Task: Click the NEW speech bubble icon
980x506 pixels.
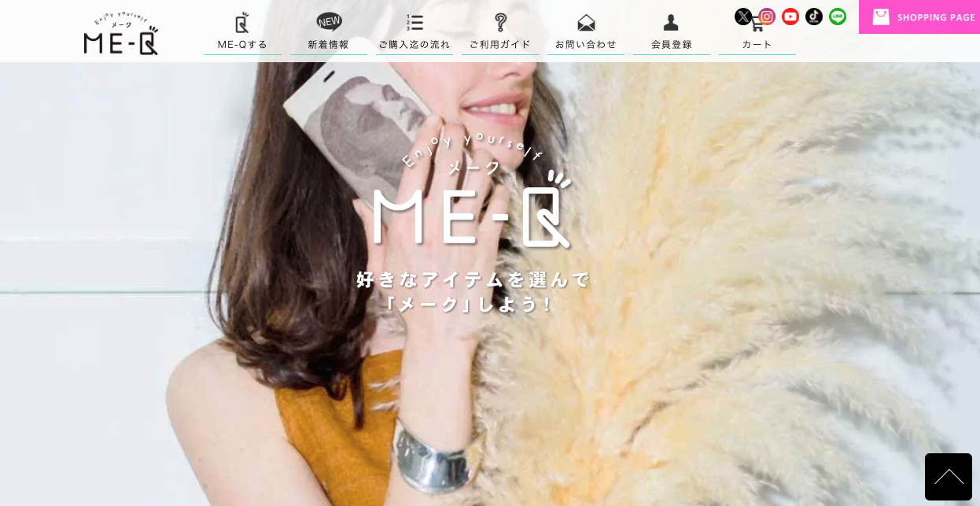Action: tap(328, 22)
